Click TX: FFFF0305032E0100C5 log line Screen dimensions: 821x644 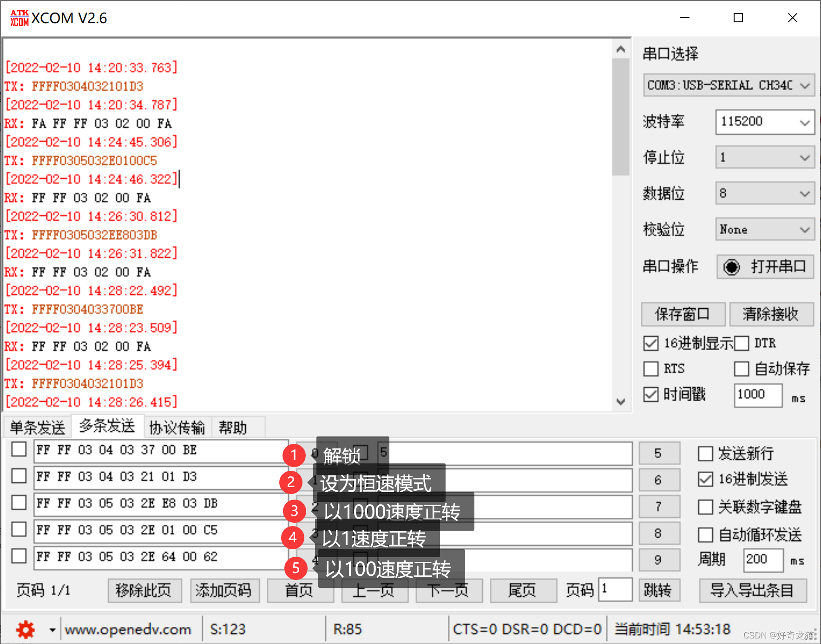(81, 161)
